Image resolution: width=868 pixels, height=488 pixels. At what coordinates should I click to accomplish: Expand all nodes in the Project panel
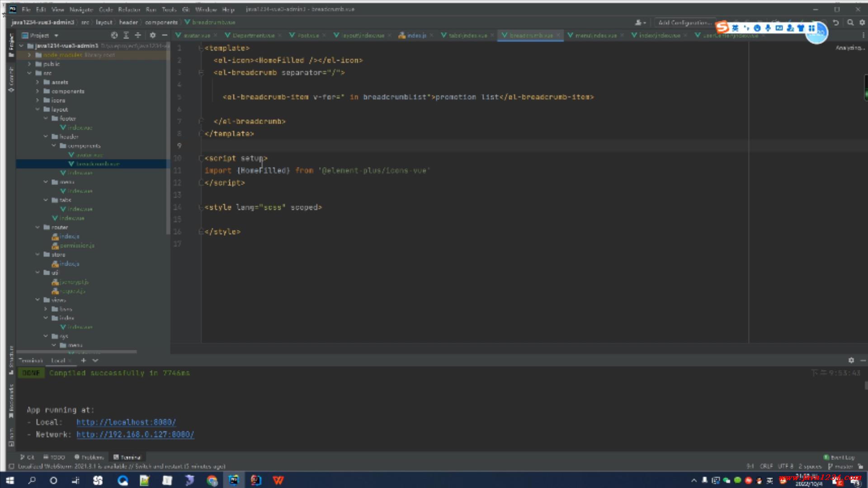pos(126,35)
